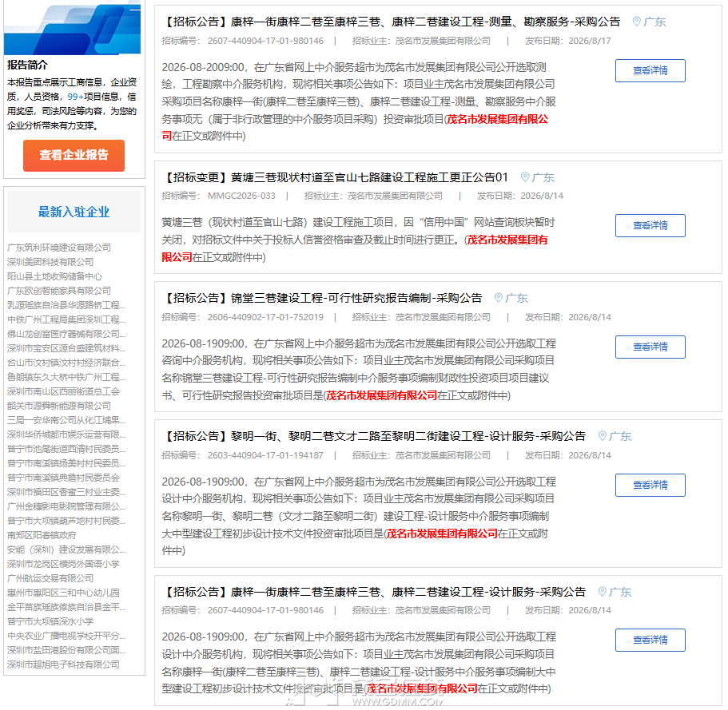Screen dimensions: 728x710
Task: Open title 锦堂三巷建设工程-可行性研究报告编制
Action: click(322, 298)
